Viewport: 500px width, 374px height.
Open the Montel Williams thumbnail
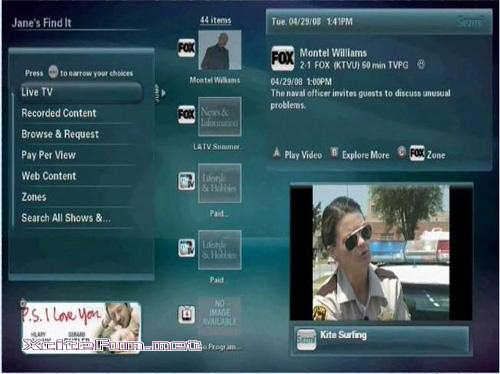click(220, 50)
